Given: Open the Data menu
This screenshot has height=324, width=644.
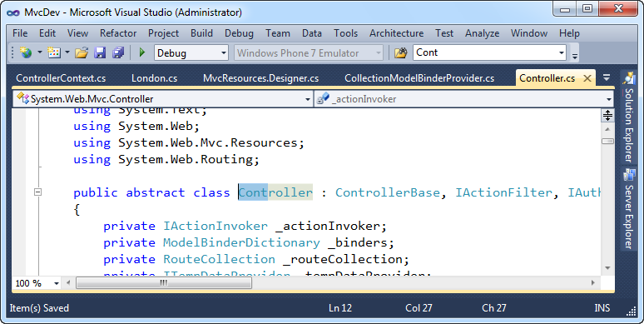Looking at the screenshot, I should pyautogui.click(x=312, y=33).
